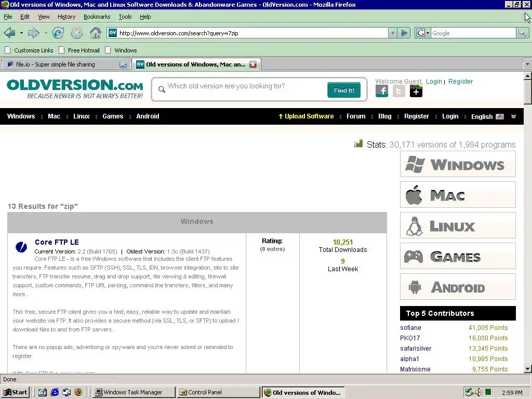
Task: Switch to Control Panel taskbar button
Action: [218, 392]
